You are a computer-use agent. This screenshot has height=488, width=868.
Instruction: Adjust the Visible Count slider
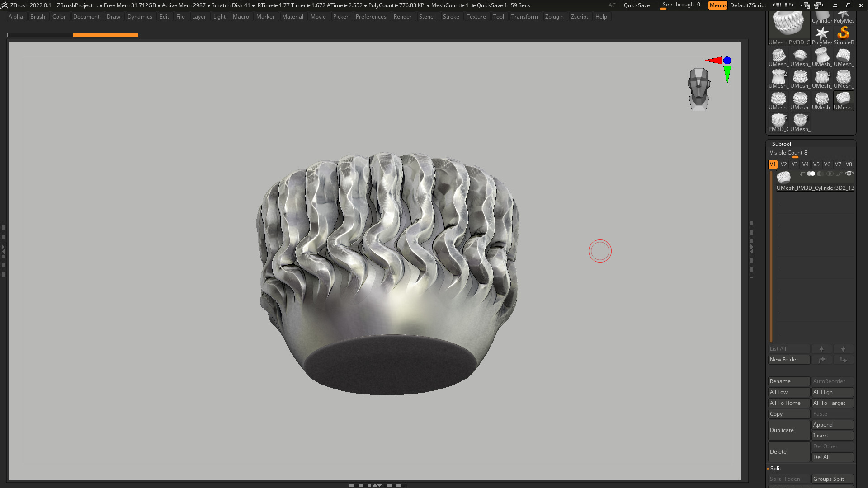(810, 153)
